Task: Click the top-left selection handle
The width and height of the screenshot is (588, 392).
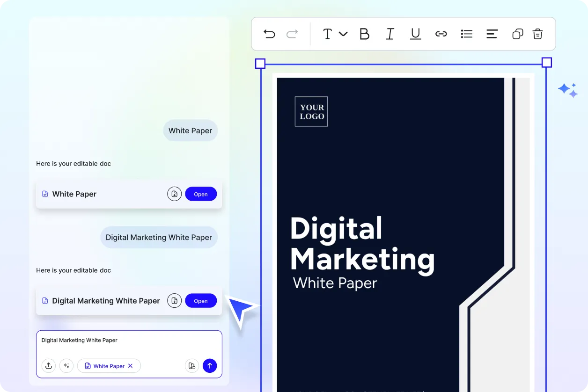Action: point(260,64)
